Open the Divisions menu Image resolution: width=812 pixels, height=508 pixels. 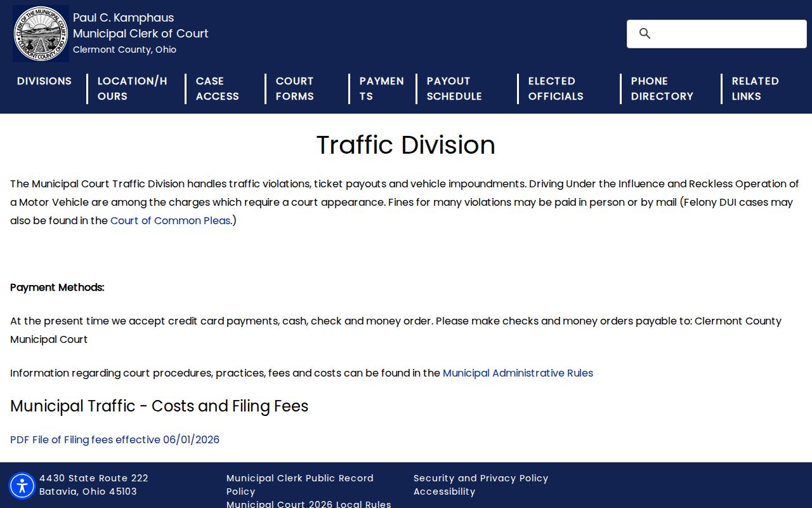[x=44, y=81]
